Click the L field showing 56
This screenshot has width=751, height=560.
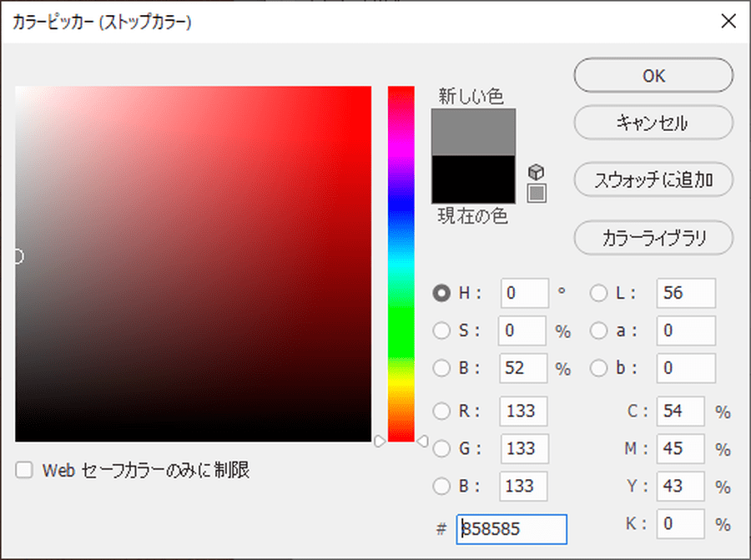(x=686, y=293)
